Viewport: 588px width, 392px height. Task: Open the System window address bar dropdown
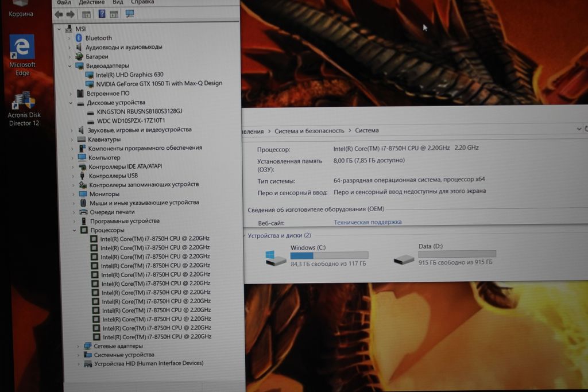pyautogui.click(x=579, y=129)
